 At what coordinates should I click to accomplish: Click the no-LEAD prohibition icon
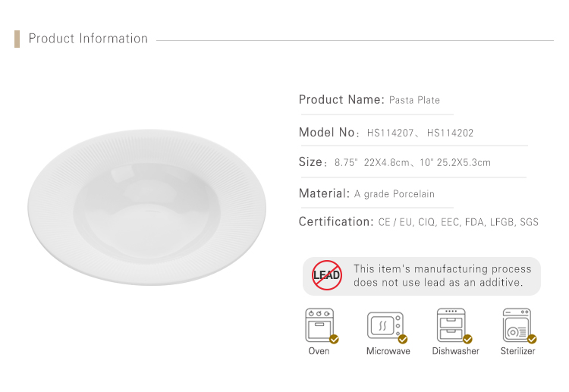(326, 275)
